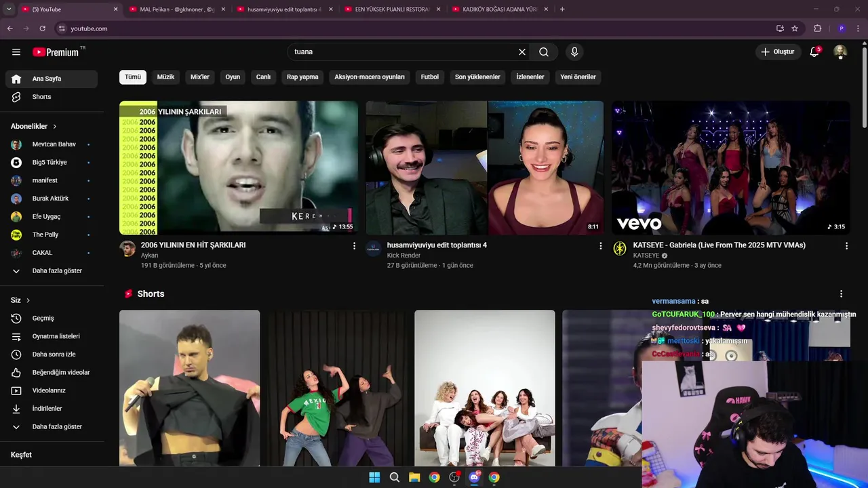Show more subscriptions under CAKAL
This screenshot has height=488, width=868.
click(52, 271)
